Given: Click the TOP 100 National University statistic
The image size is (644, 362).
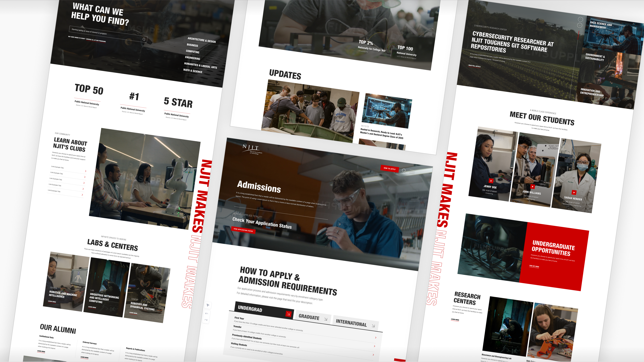Looking at the screenshot, I should click(x=407, y=52).
